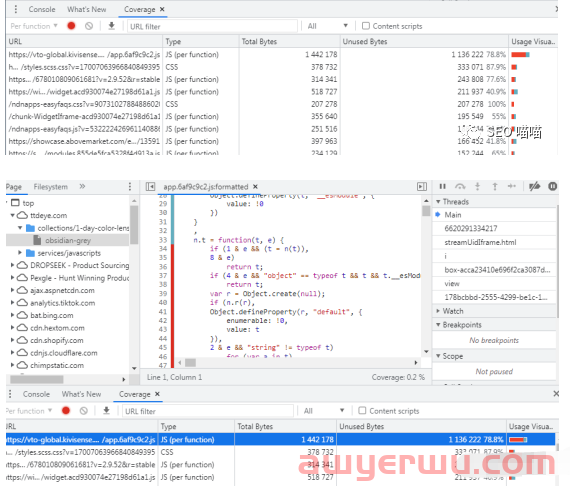The image size is (574, 494).
Task: Open the top Per function dropdown
Action: pos(34,26)
